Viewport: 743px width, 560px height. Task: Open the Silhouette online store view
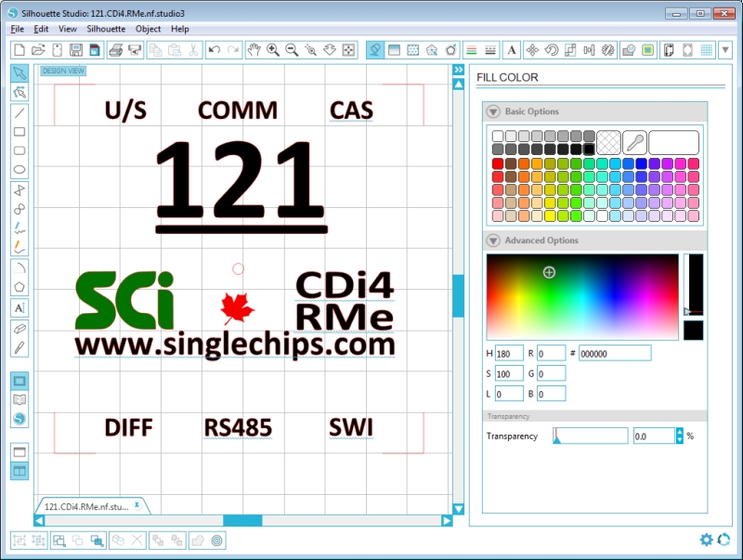coord(20,419)
